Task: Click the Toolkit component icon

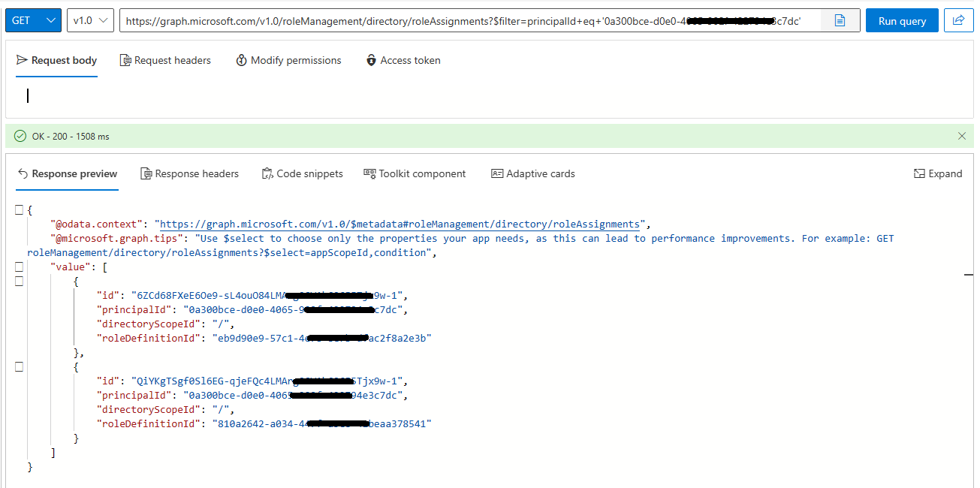Action: tap(369, 173)
